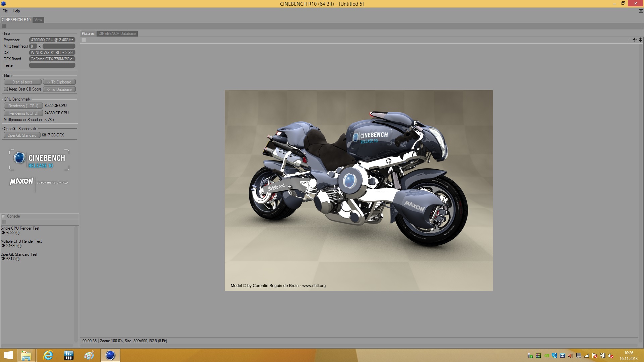Click the rendered motorcycle picture
Viewport: 644px width, 362px height.
coord(359,190)
